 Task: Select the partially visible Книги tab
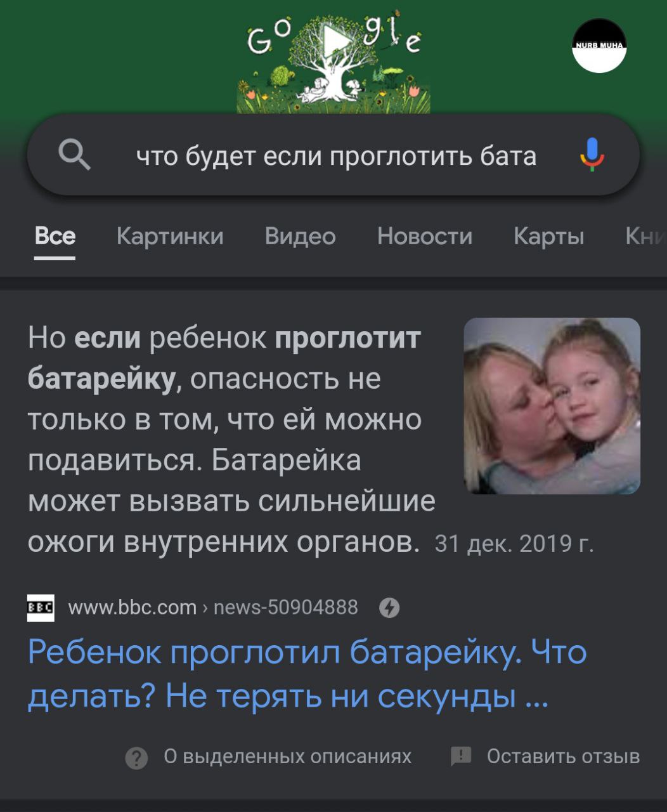click(x=646, y=237)
